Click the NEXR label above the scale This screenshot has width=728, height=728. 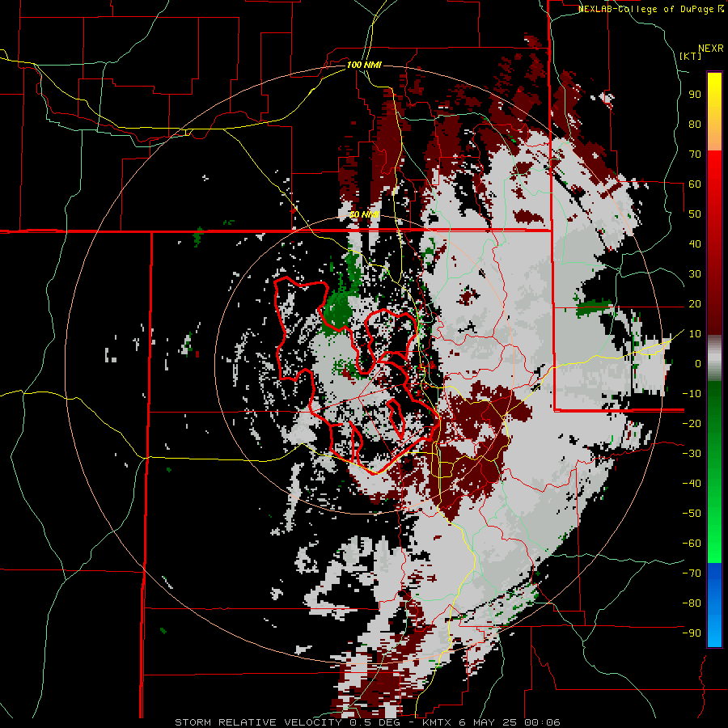(711, 49)
